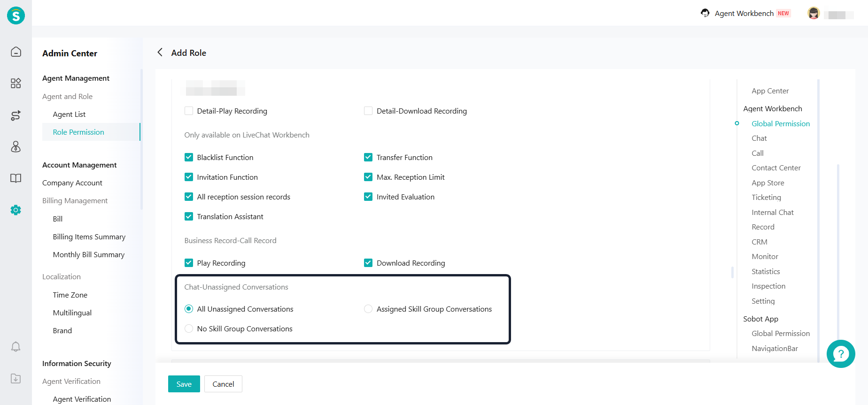
Task: Select Assigned Skill Group Conversations radio
Action: coord(368,309)
